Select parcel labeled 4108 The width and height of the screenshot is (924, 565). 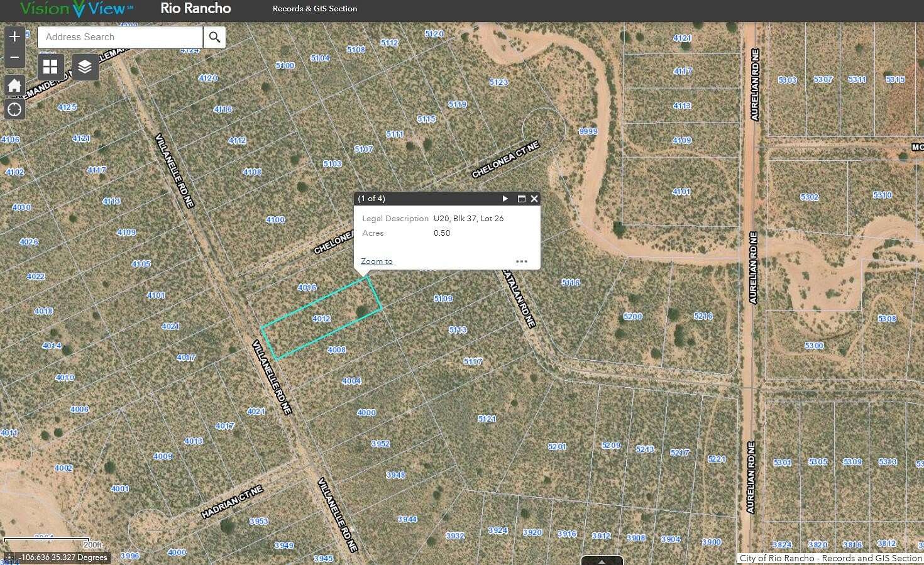point(252,172)
